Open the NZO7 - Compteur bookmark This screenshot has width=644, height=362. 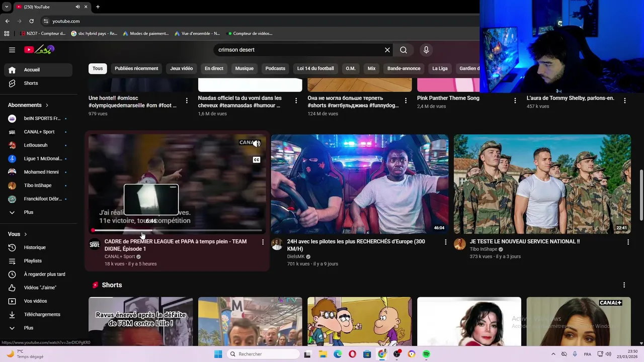click(43, 34)
